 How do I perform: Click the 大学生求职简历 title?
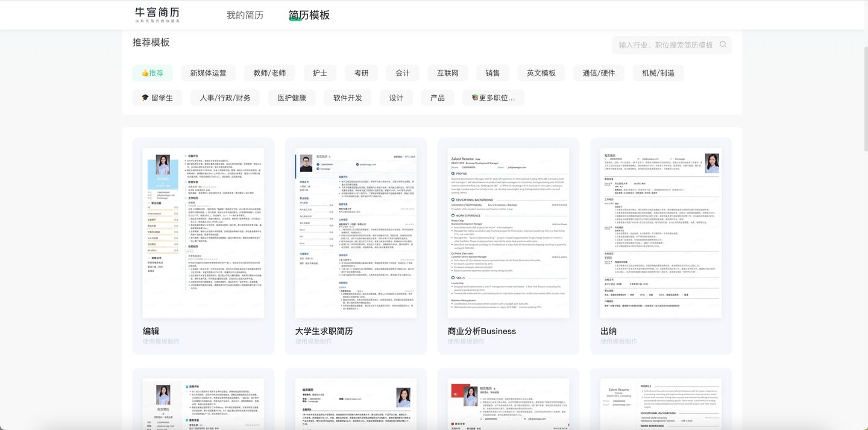(324, 331)
